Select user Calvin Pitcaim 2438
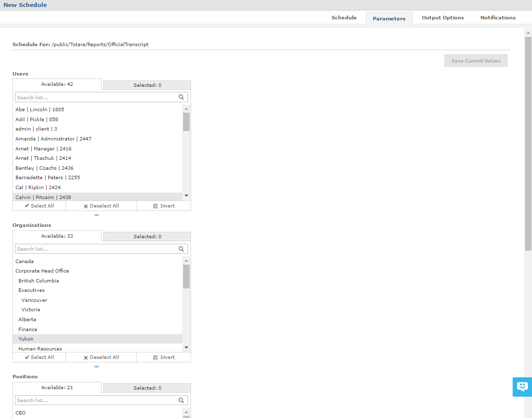 [43, 198]
